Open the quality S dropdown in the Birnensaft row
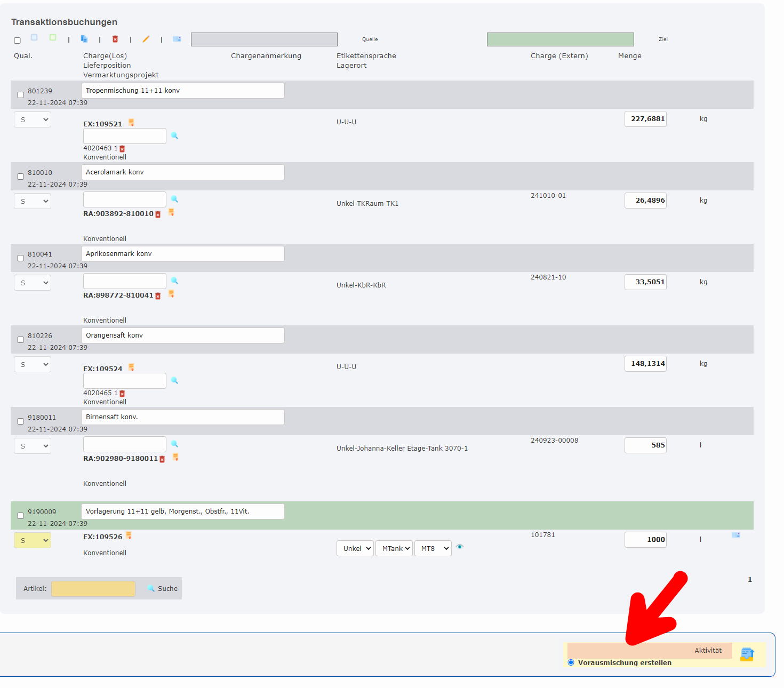Image resolution: width=784 pixels, height=688 pixels. tap(32, 445)
